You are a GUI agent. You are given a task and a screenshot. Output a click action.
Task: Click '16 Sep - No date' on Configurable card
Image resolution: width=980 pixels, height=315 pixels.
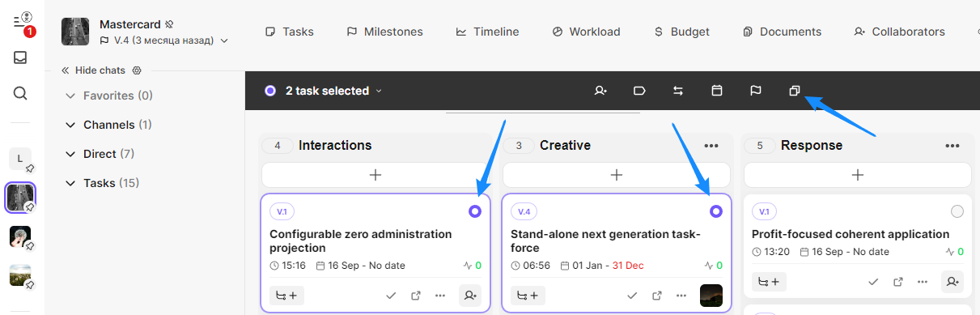point(360,266)
